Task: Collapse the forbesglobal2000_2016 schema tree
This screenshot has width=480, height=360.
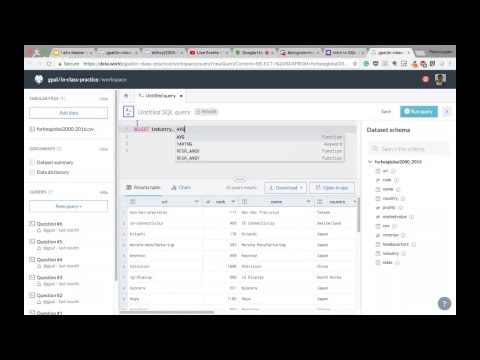Action: (370, 162)
